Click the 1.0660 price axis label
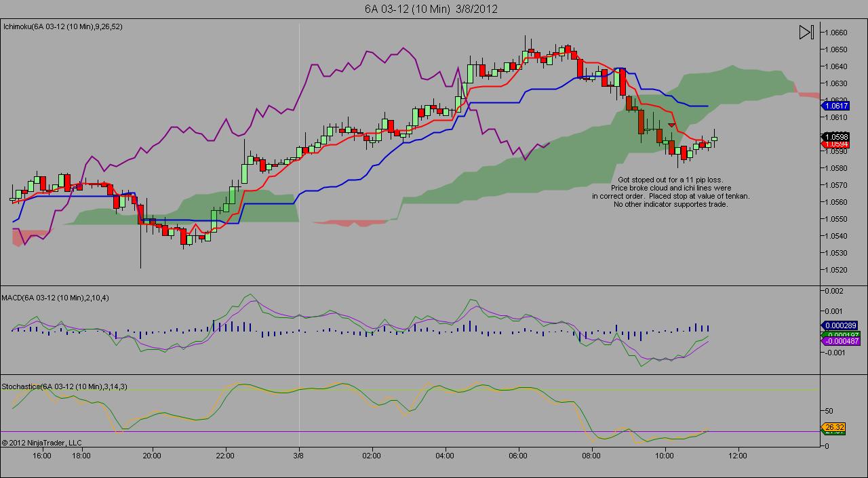 (836, 33)
